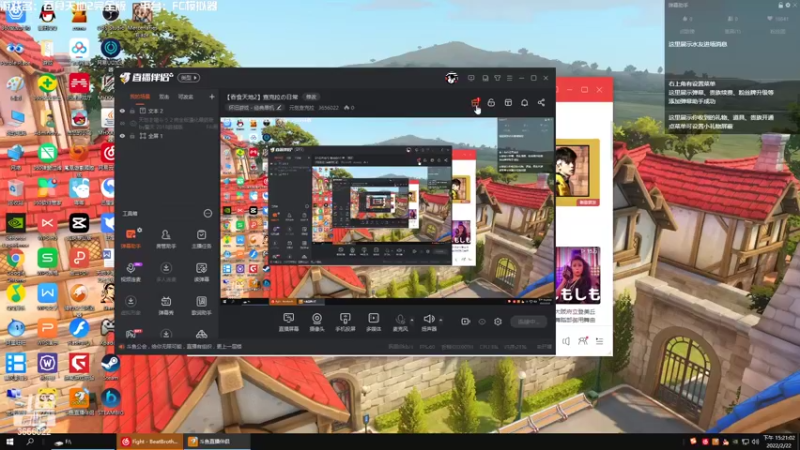Switch mode with the pill button beside logo
Viewport: 800px width, 450px height.
coord(189,78)
